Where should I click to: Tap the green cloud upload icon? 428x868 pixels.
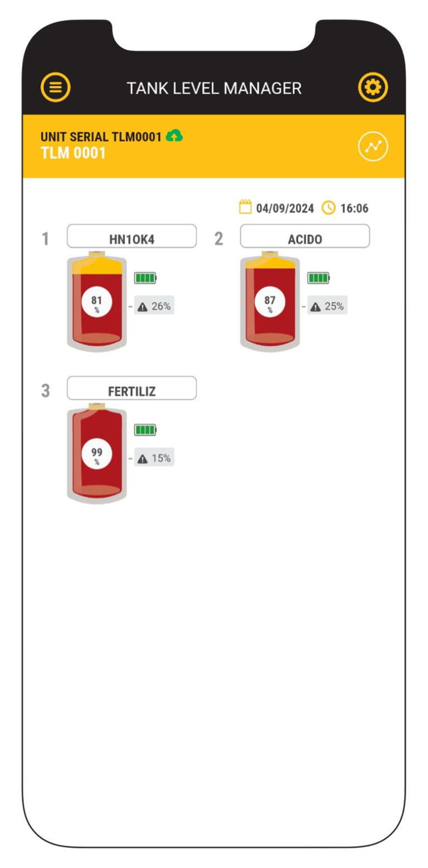(x=174, y=135)
